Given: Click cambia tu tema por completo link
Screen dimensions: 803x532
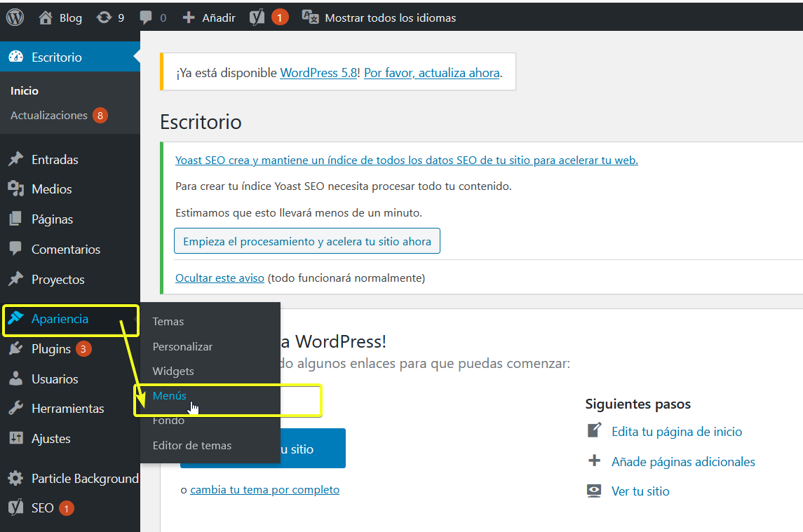Looking at the screenshot, I should (265, 489).
